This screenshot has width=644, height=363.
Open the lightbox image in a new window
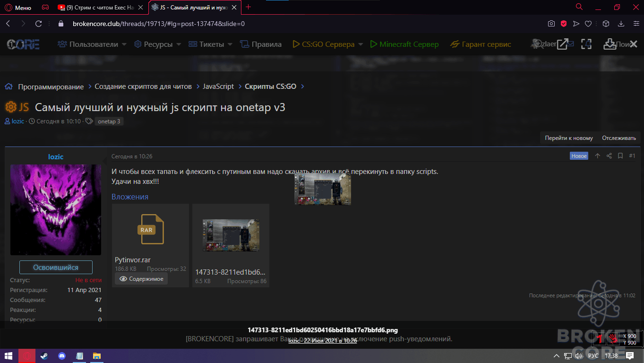tap(562, 44)
